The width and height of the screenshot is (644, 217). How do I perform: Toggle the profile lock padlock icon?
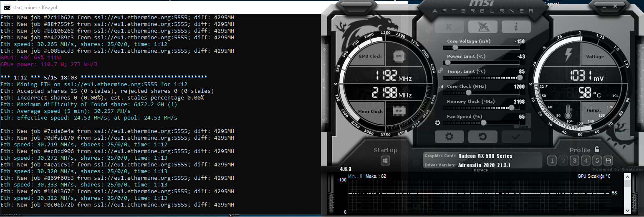pyautogui.click(x=597, y=149)
